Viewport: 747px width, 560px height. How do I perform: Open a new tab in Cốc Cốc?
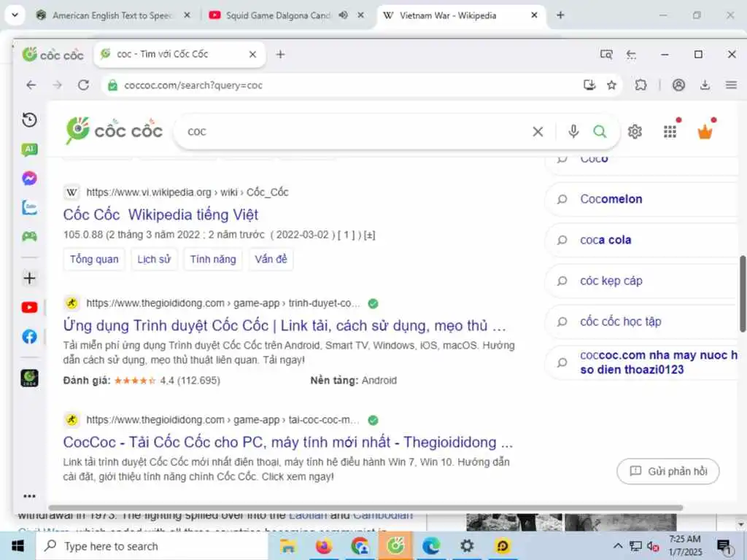tap(281, 54)
